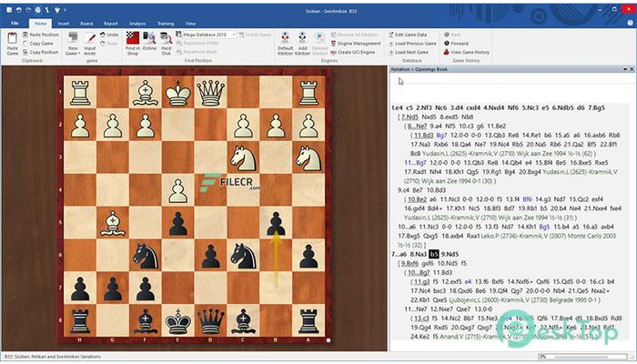Select the black knight on c6
This screenshot has width=637, height=364.
pyautogui.click(x=243, y=255)
